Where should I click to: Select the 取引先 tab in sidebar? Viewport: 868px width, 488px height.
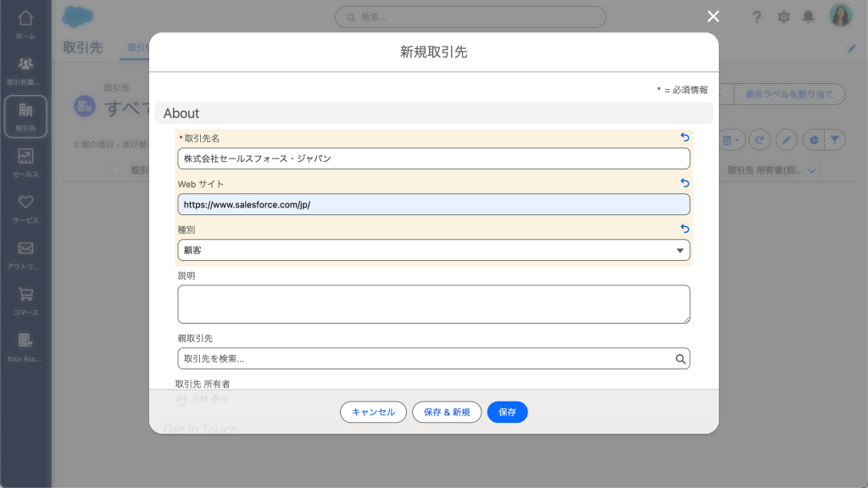pyautogui.click(x=25, y=116)
